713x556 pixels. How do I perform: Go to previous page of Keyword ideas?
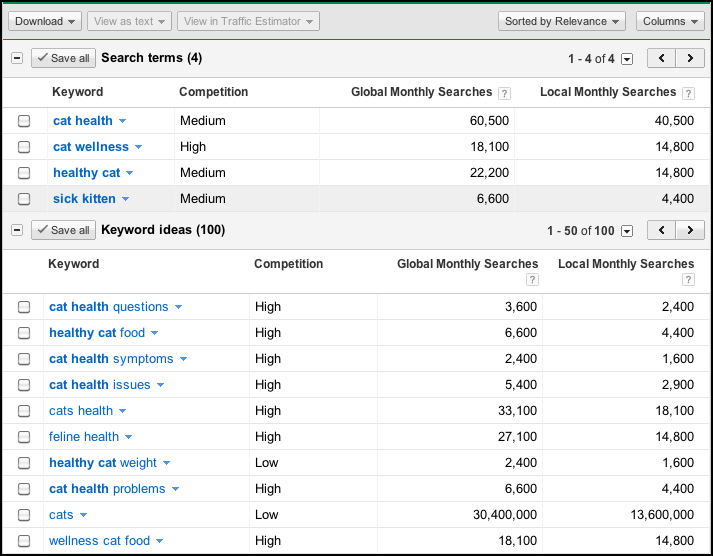tap(662, 230)
